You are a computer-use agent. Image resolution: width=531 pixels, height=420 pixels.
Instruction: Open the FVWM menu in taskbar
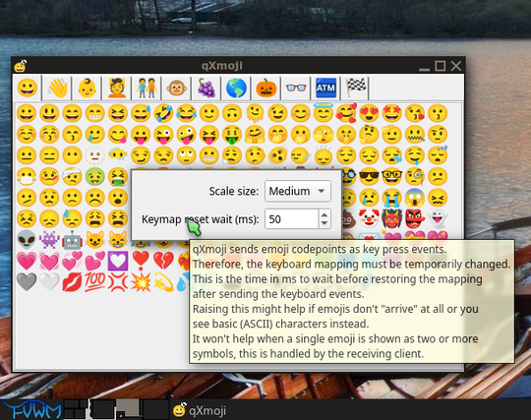[31, 410]
